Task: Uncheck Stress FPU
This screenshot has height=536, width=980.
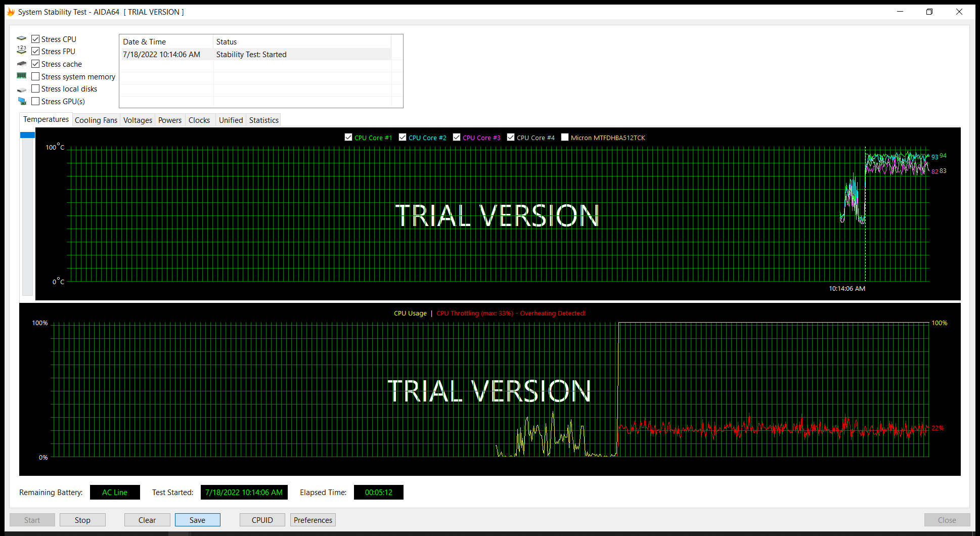Action: tap(35, 51)
